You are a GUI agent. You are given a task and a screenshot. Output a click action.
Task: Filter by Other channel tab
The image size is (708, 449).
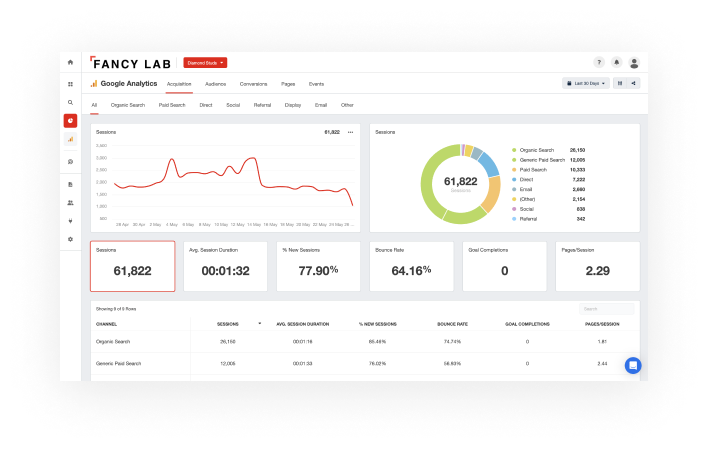[347, 105]
